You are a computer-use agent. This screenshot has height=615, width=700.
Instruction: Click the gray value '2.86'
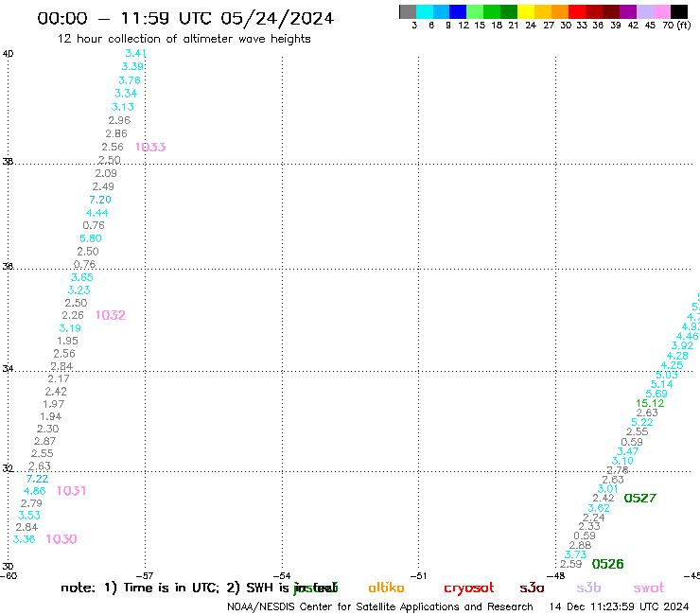[116, 133]
